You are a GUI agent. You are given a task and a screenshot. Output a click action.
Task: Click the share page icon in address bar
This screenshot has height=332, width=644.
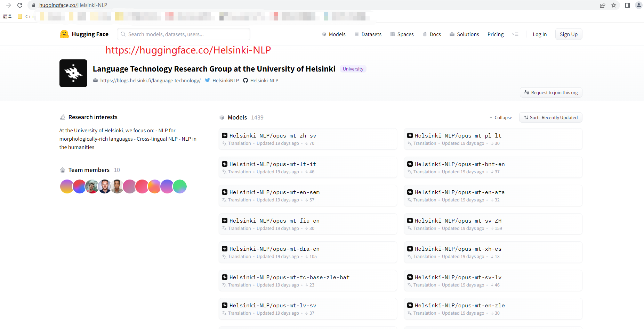(603, 5)
